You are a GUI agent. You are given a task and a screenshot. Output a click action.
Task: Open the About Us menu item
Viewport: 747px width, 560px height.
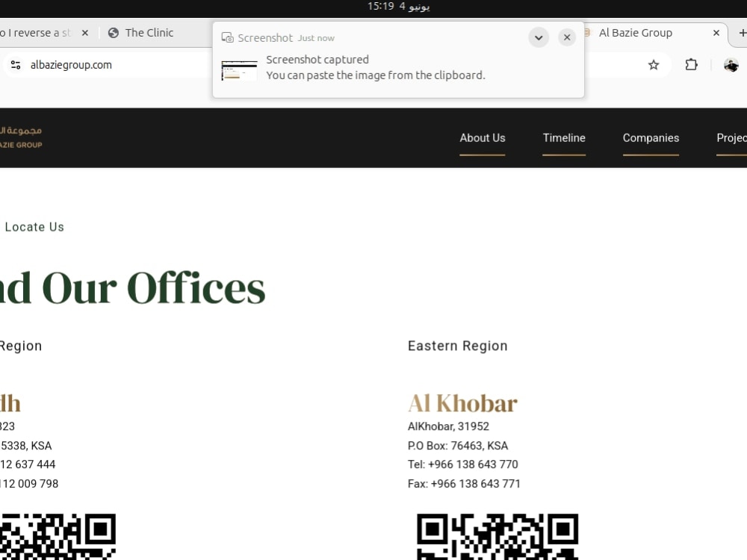click(x=482, y=138)
